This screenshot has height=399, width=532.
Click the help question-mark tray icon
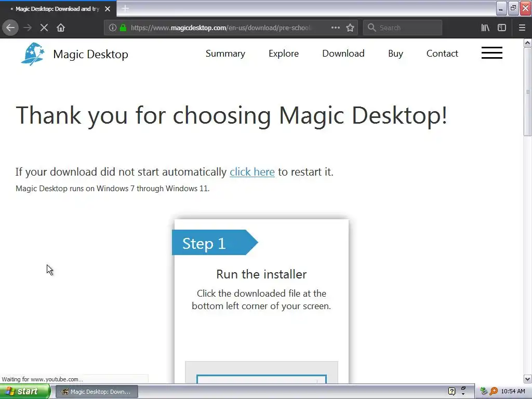pos(451,392)
